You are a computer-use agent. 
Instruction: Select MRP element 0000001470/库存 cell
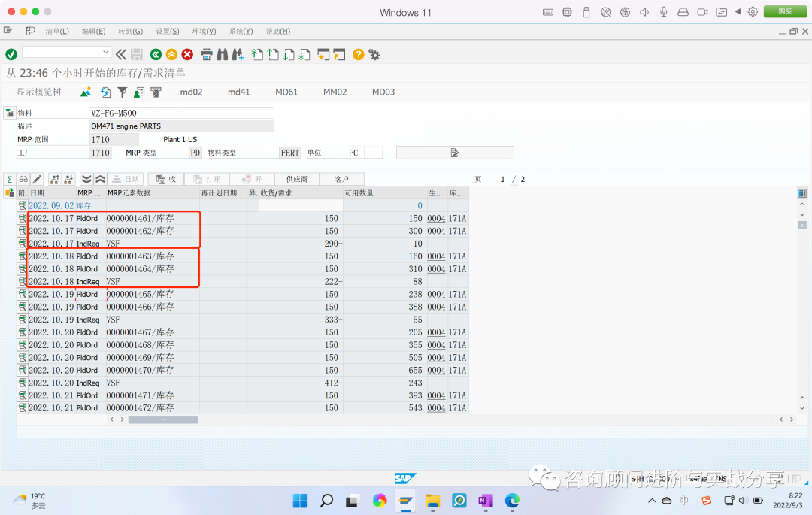pyautogui.click(x=153, y=370)
